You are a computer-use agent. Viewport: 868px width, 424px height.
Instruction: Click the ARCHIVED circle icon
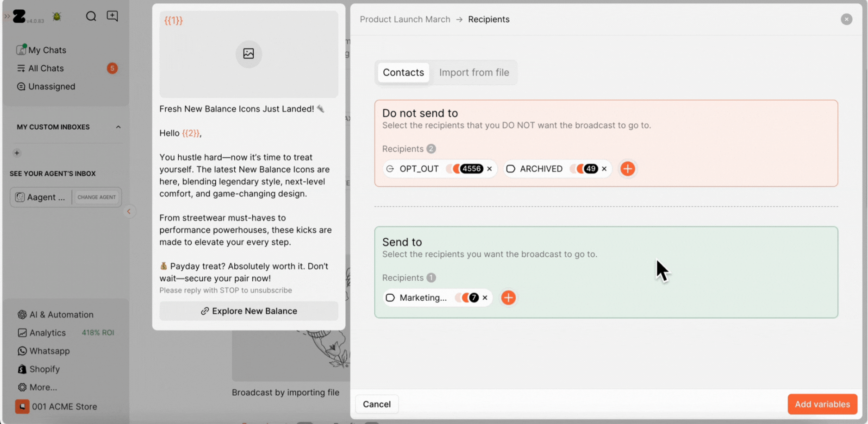click(510, 169)
